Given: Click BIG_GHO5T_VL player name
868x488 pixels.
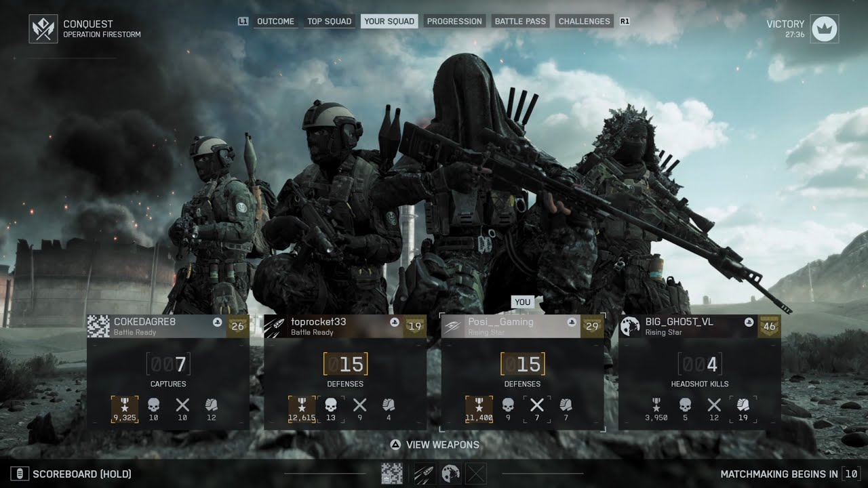Looking at the screenshot, I should tap(679, 321).
